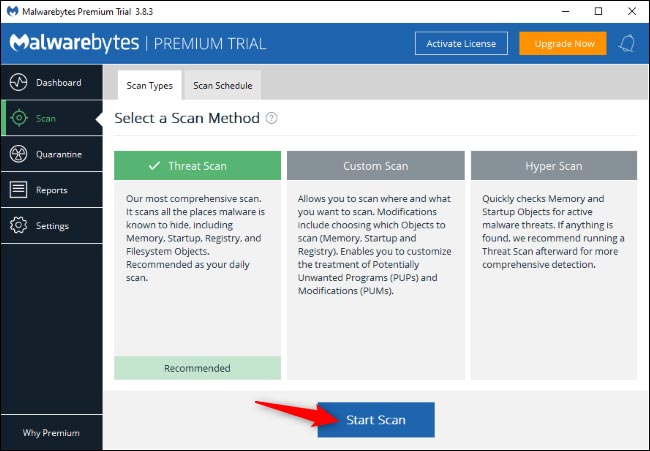Minimize the Malwarebytes window
The width and height of the screenshot is (650, 451).
tap(565, 11)
